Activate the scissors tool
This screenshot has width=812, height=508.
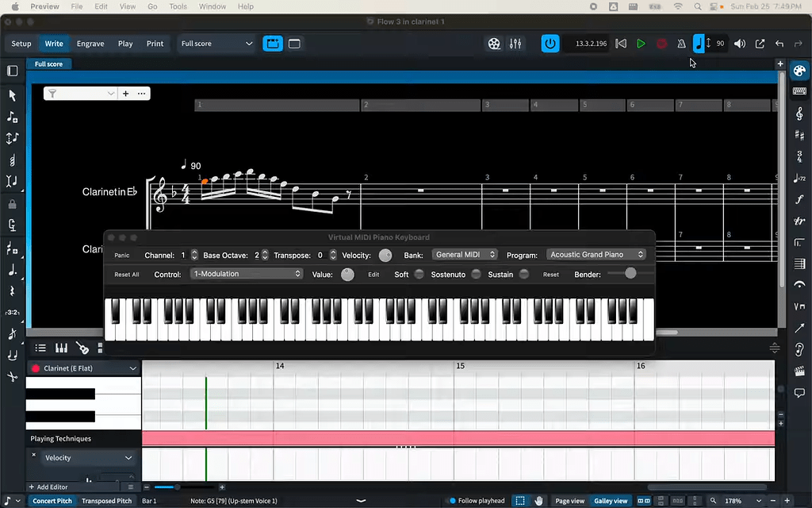pyautogui.click(x=12, y=376)
